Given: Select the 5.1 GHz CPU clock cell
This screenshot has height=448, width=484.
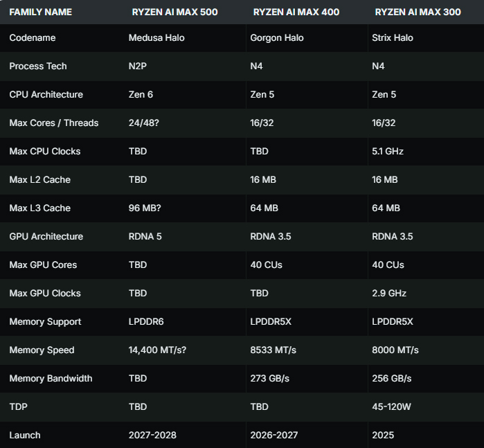Looking at the screenshot, I should click(x=388, y=151).
